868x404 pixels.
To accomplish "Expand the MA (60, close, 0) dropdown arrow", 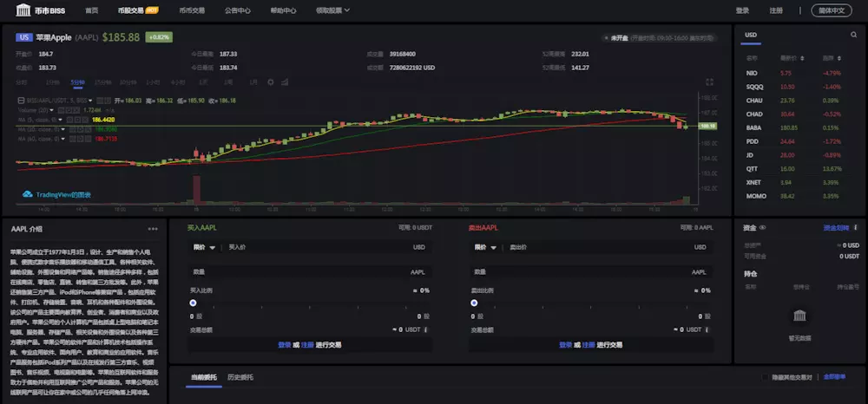I will (x=62, y=139).
